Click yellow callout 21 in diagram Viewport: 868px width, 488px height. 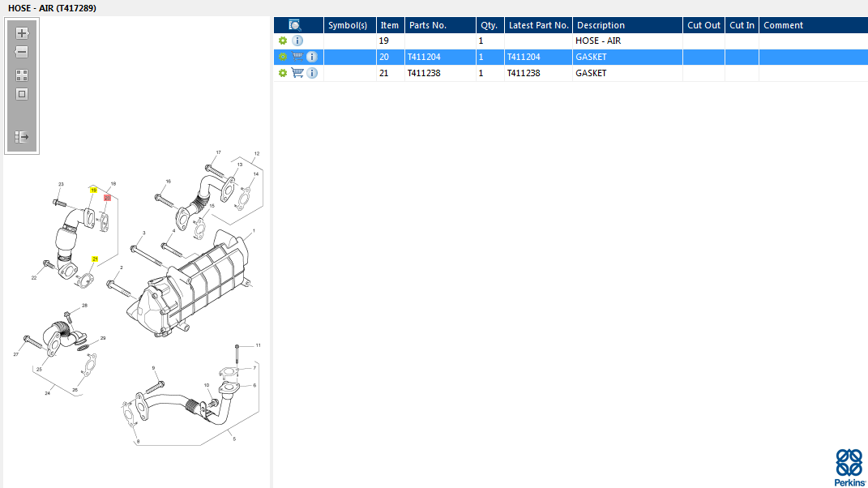95,259
